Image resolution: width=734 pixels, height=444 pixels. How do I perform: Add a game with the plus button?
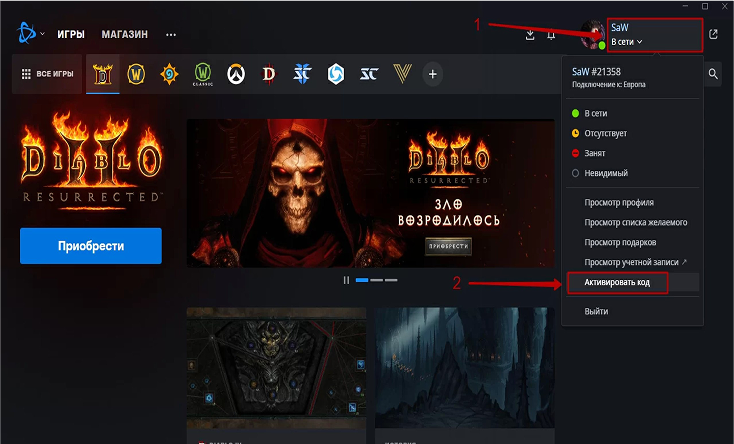coord(433,74)
